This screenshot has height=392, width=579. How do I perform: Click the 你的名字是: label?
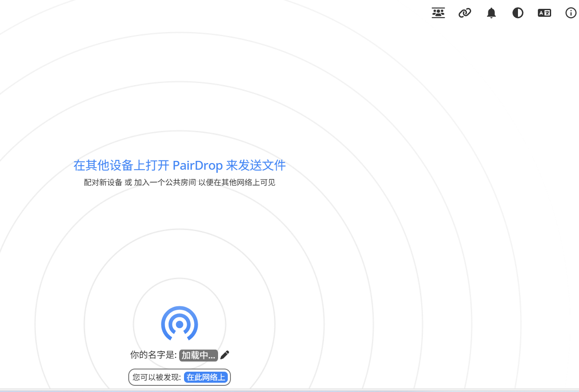coord(153,355)
